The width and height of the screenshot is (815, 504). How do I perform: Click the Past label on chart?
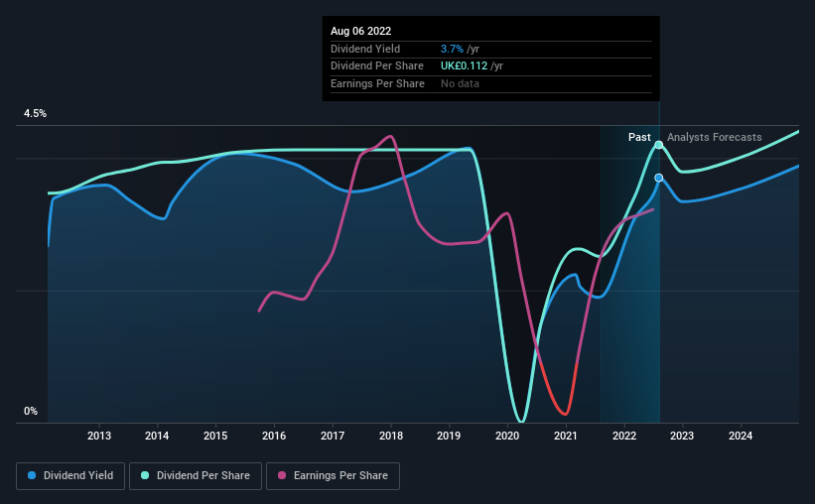[639, 137]
